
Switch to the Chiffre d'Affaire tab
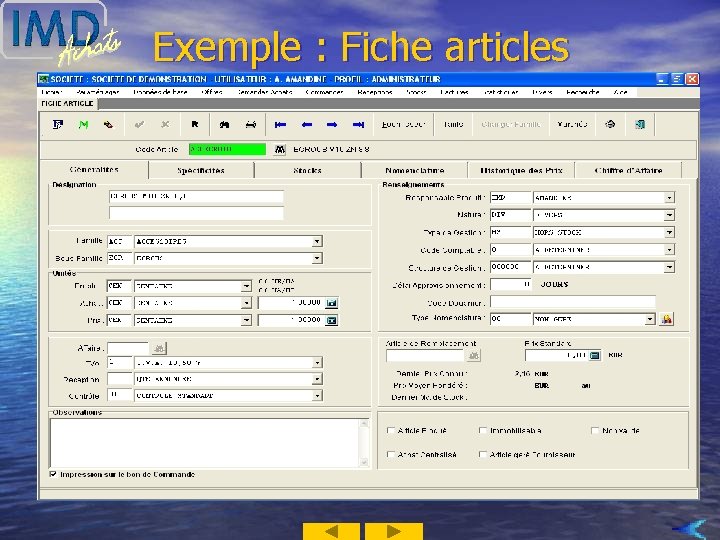tap(628, 170)
